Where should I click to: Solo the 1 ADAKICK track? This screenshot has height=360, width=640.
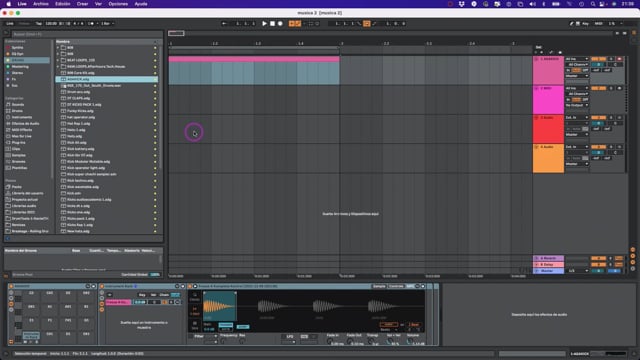[611, 59]
